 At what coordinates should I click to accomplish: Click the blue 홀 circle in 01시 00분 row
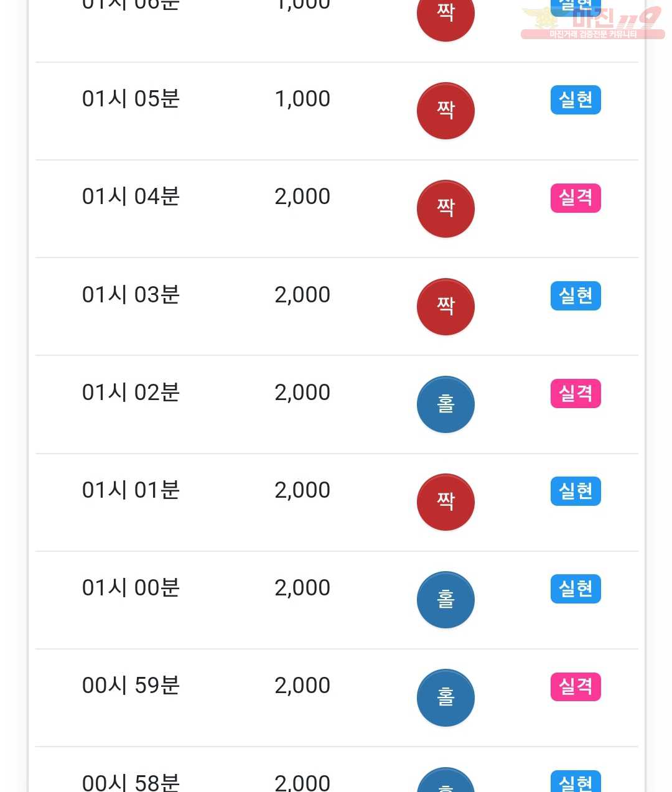(x=446, y=600)
